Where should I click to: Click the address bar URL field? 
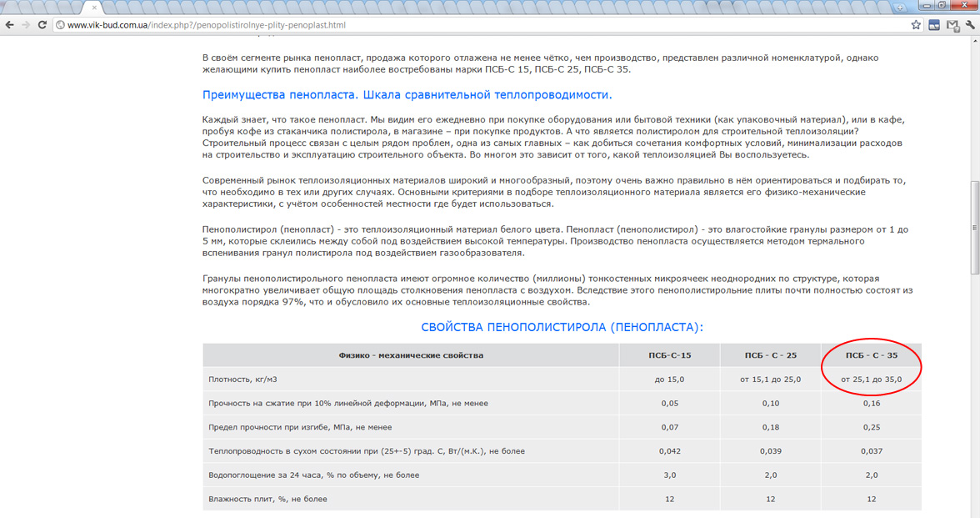click(482, 25)
